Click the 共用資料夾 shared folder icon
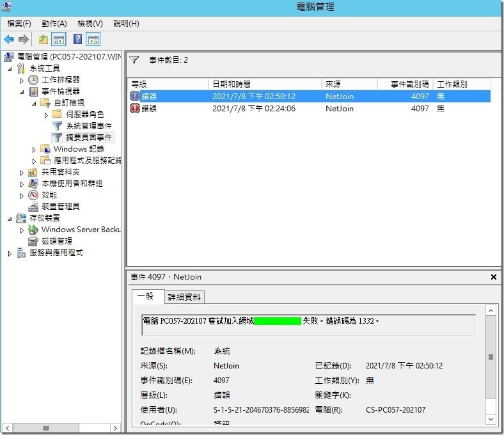This screenshot has height=435, width=504. coord(33,172)
